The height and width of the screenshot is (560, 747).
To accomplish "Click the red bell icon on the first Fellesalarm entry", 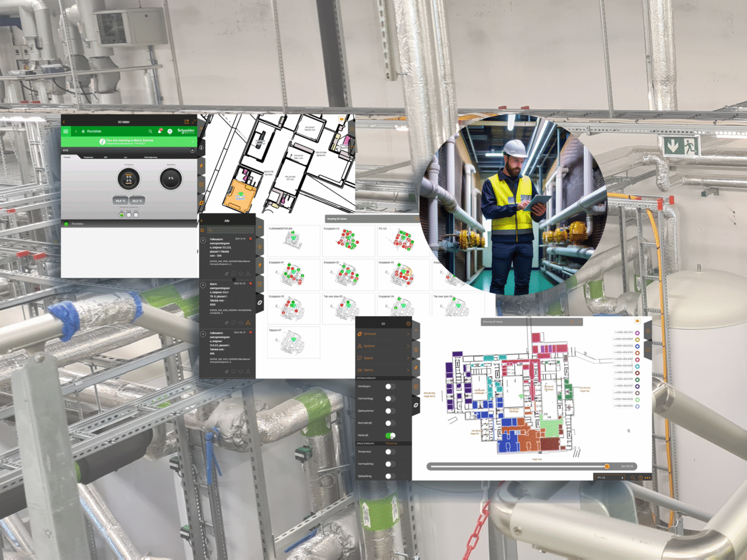I will [250, 239].
